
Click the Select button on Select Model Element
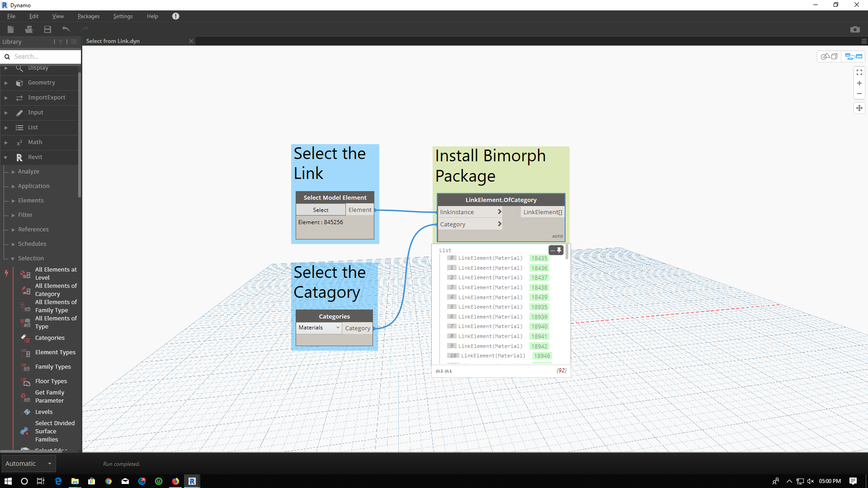click(321, 210)
